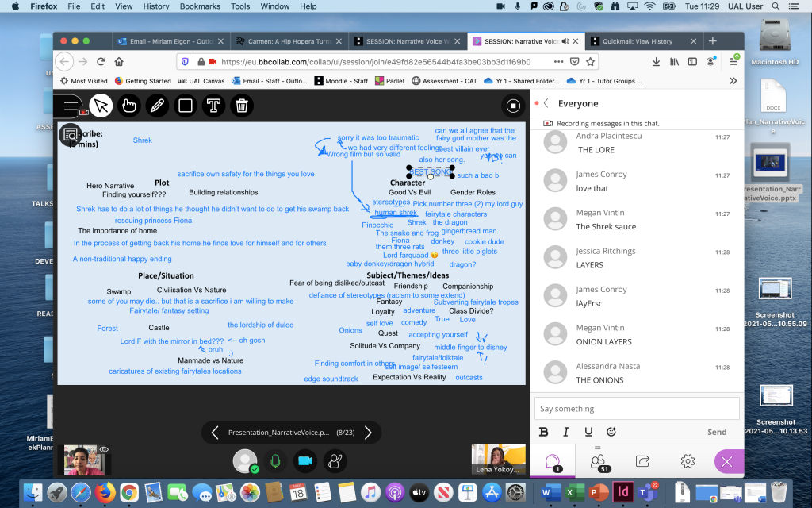The image size is (812, 508).
Task: Open the page actions ellipsis menu
Action: click(x=558, y=62)
